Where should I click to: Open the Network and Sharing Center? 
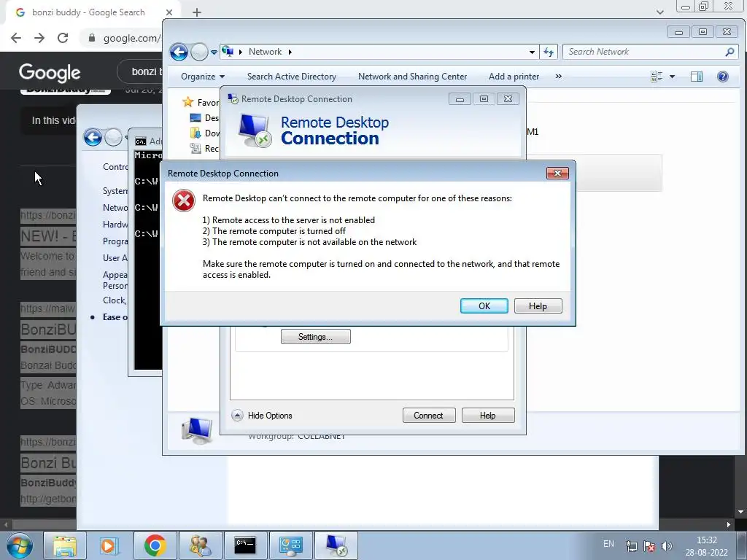tap(412, 76)
